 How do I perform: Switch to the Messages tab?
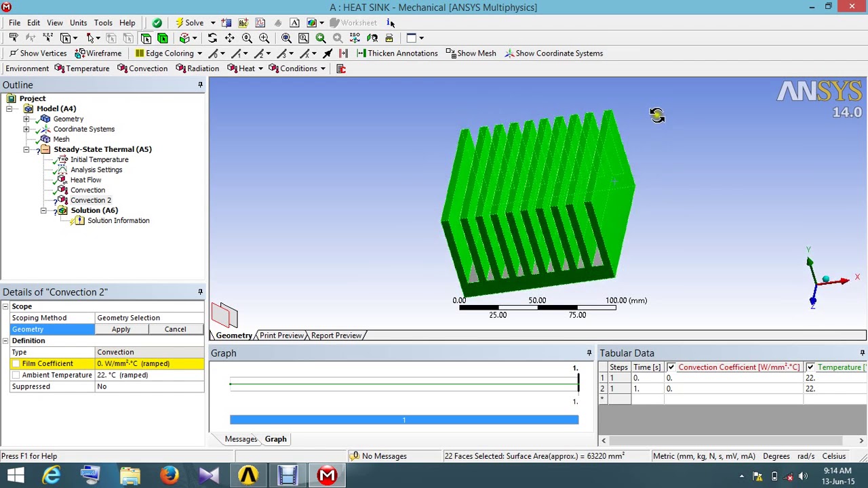tap(241, 439)
